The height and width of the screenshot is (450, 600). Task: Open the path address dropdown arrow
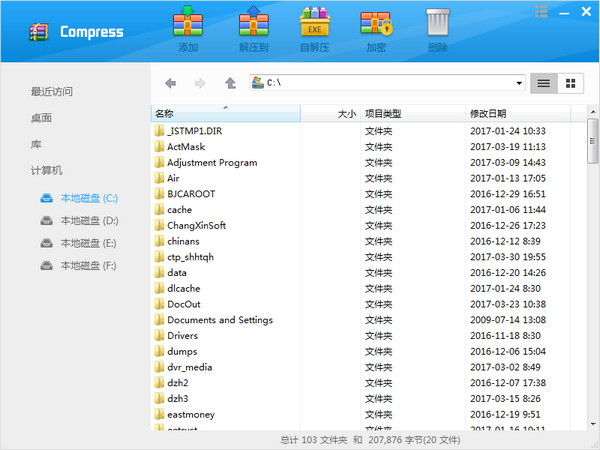point(519,83)
